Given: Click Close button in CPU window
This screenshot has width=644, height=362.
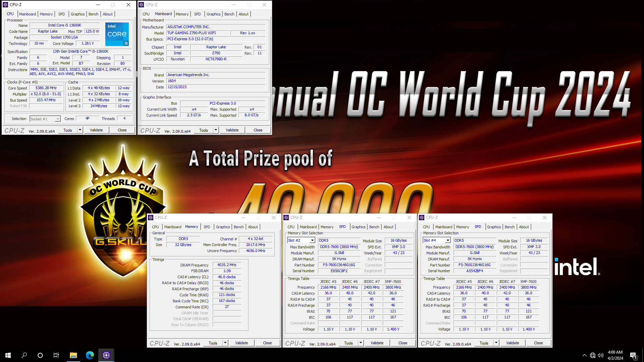Looking at the screenshot, I should [x=122, y=130].
